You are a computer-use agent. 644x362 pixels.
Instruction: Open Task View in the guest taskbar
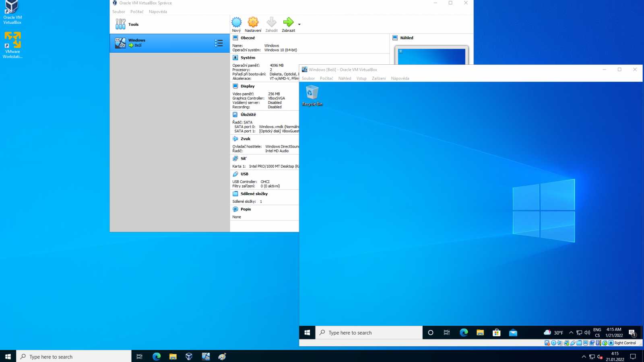point(447,333)
